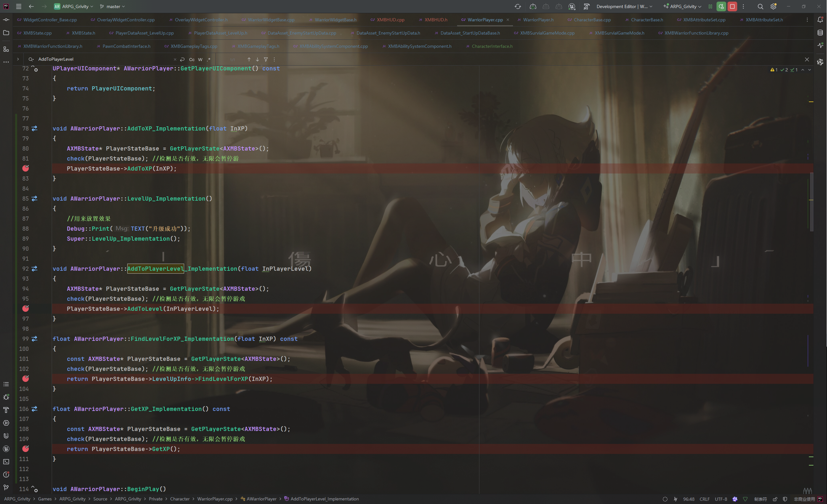The height and width of the screenshot is (504, 827).
Task: Open Search Everywhere magnifier
Action: pyautogui.click(x=760, y=6)
